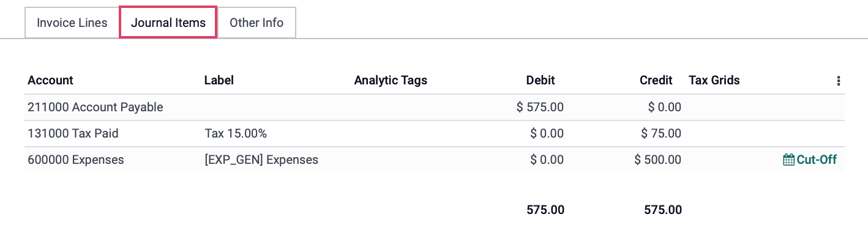Open the column options kebab menu
The image size is (868, 247).
838,81
